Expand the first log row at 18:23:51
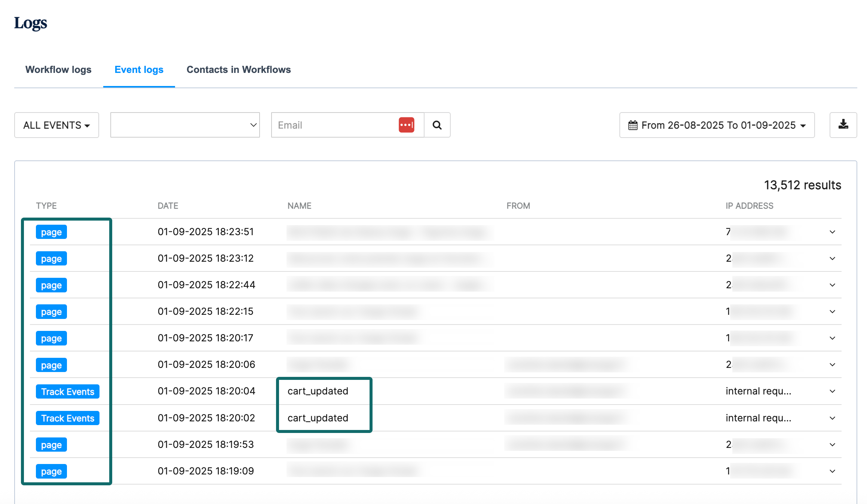This screenshot has width=867, height=504. click(x=832, y=232)
